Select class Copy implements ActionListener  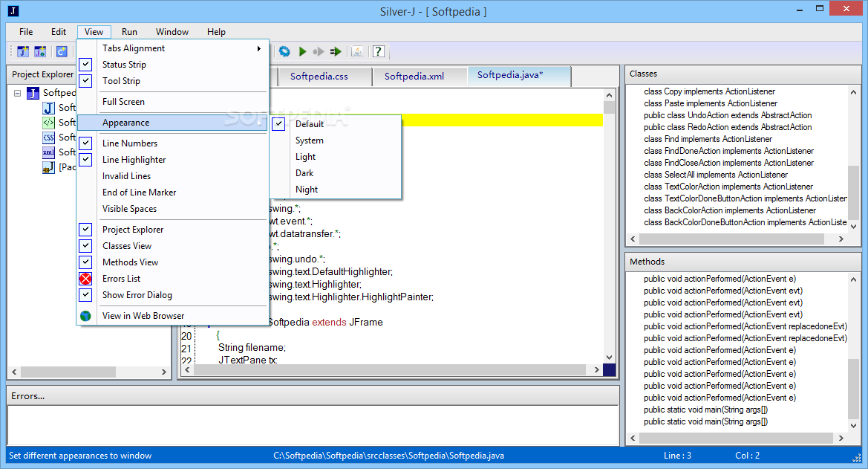coord(709,91)
